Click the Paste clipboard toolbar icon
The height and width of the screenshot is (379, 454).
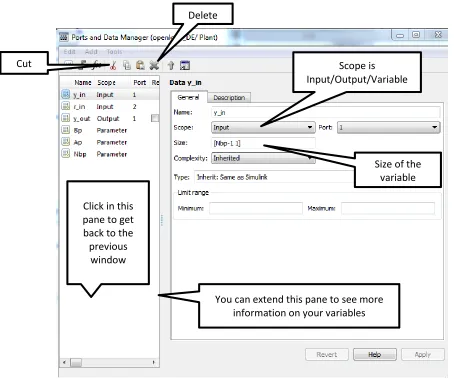coord(140,65)
